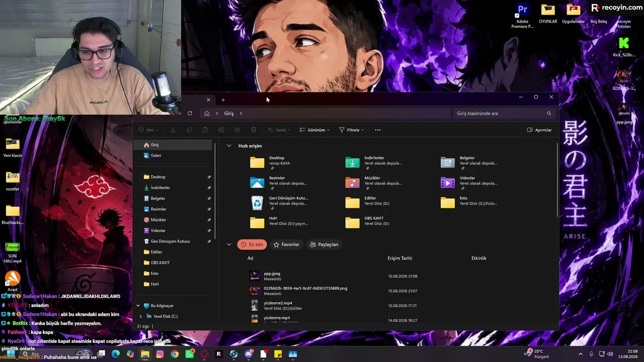
Task: Click the Giriş breadcrumb in address bar
Action: [x=229, y=113]
